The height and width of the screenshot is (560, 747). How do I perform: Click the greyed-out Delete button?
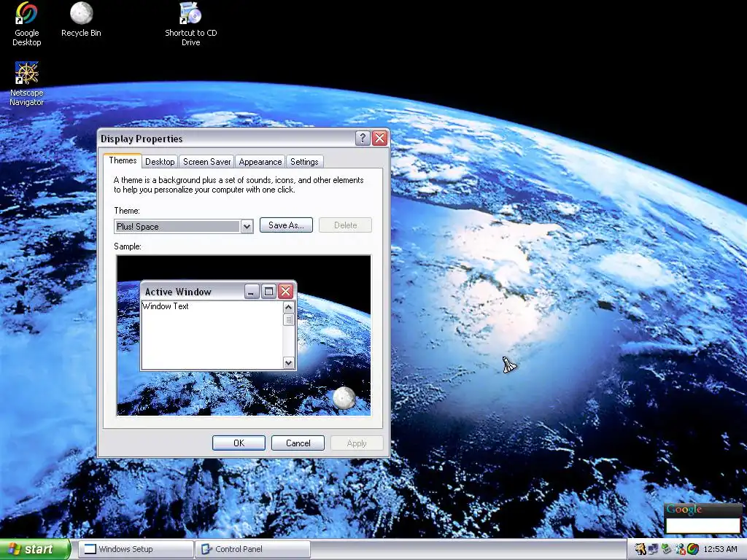[345, 225]
